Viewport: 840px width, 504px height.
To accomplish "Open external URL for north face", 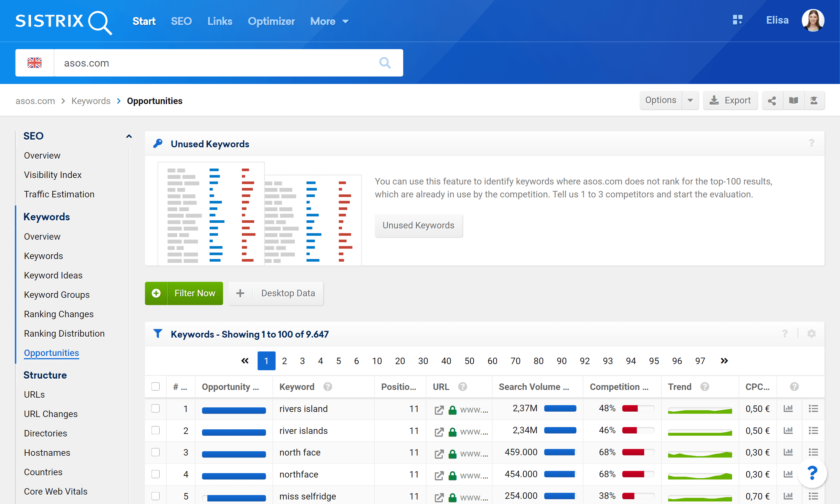I will point(439,453).
